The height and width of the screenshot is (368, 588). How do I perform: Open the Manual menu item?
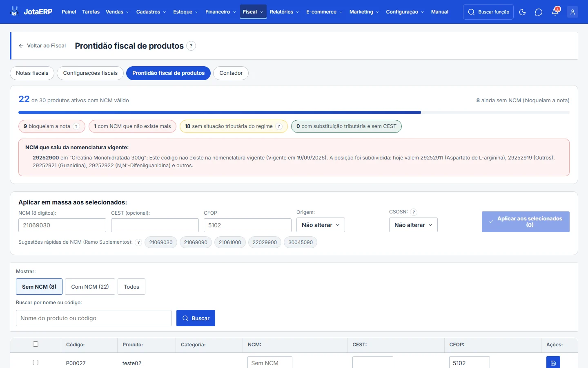pos(439,12)
